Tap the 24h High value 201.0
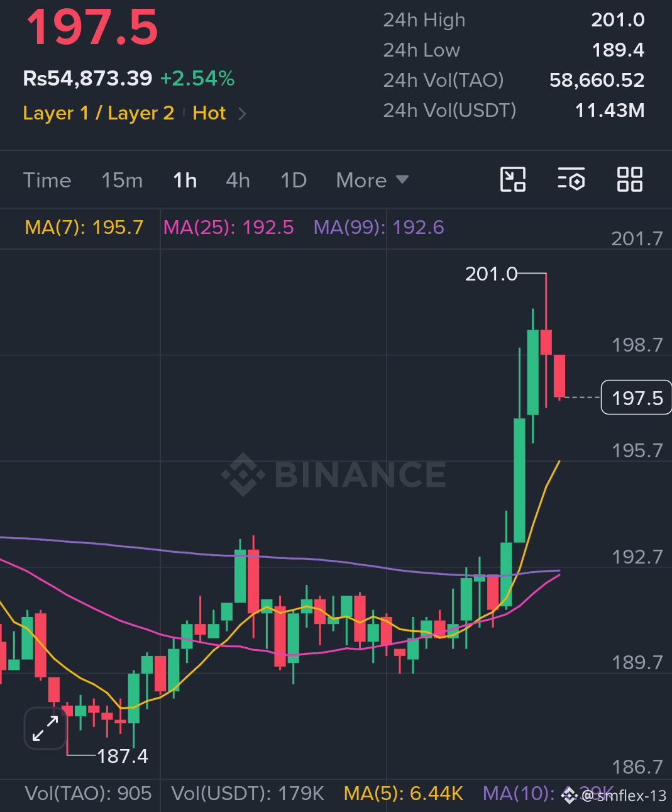This screenshot has height=812, width=672. coord(618,20)
